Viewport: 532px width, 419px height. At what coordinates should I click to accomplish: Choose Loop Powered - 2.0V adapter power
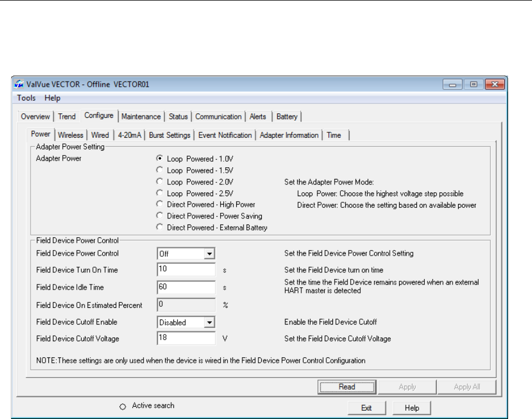tap(160, 182)
